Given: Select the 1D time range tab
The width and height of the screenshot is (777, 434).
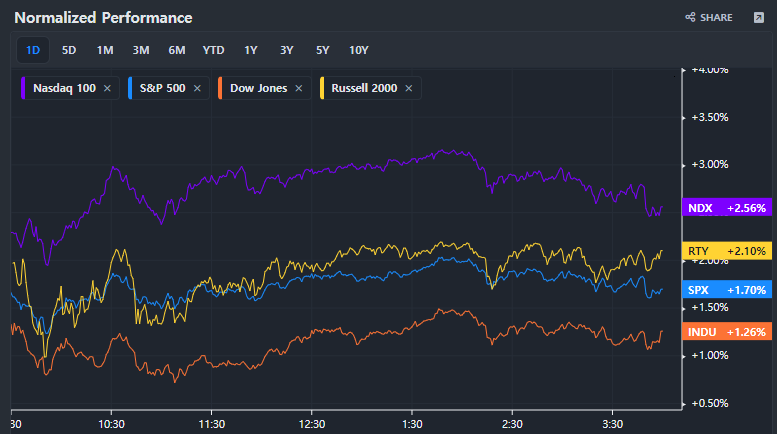Looking at the screenshot, I should 33,50.
